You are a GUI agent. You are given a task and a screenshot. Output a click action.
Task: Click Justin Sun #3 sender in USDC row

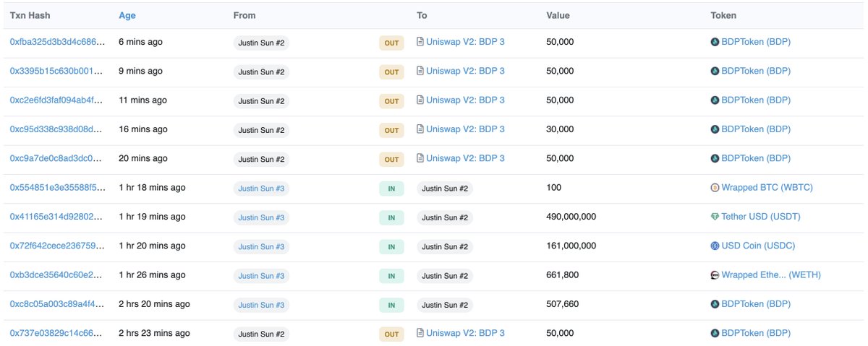pos(262,247)
